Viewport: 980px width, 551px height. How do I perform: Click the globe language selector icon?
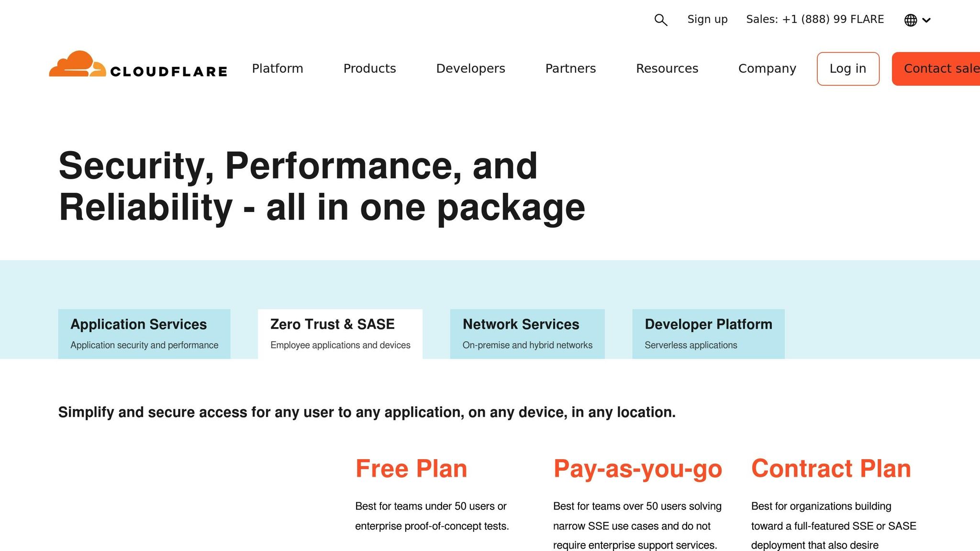click(x=911, y=20)
